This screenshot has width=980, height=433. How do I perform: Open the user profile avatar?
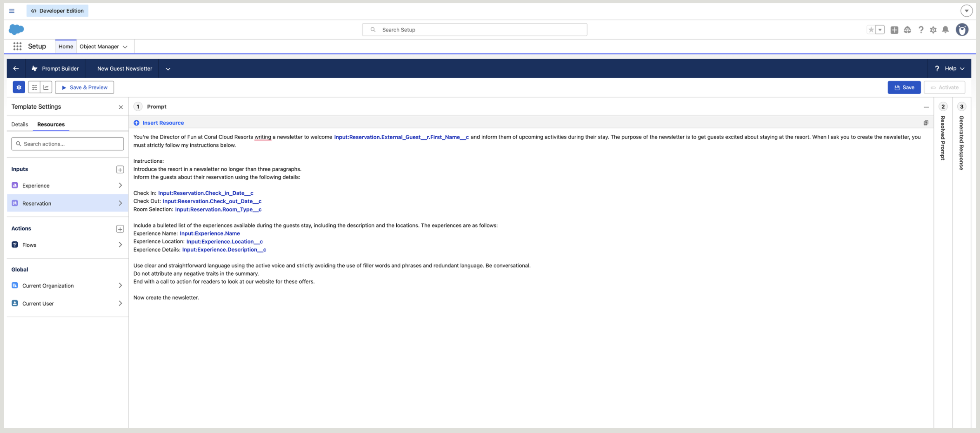tap(962, 30)
